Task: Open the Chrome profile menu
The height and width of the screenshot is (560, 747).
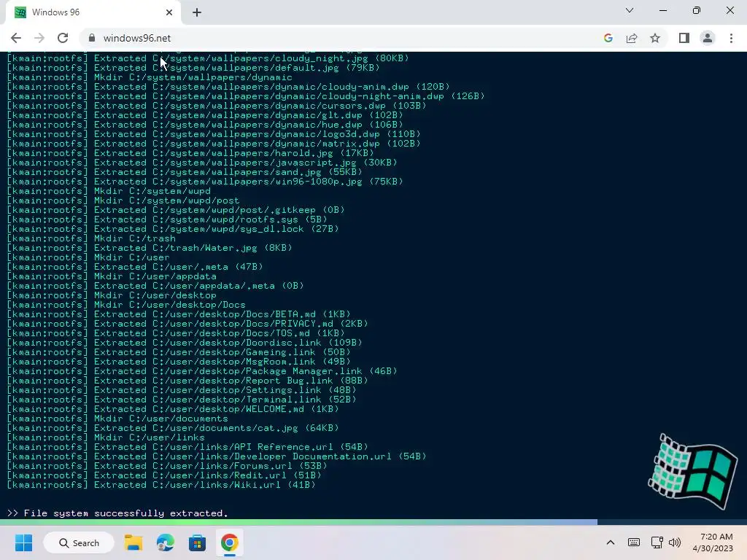Action: (x=708, y=38)
